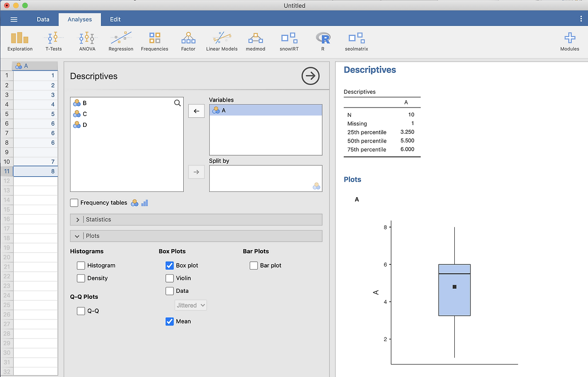Open the Exploration analyses menu
Image resolution: width=588 pixels, height=377 pixels.
[20, 41]
